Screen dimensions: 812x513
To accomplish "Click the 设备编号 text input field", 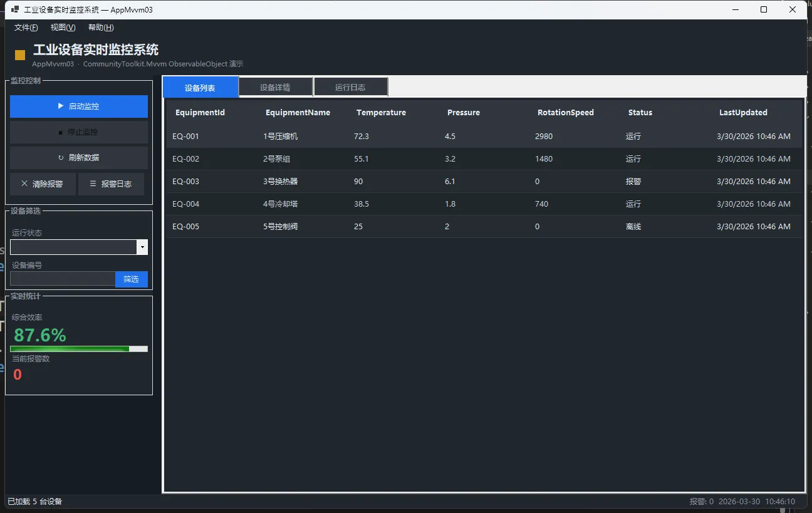I will click(x=63, y=279).
